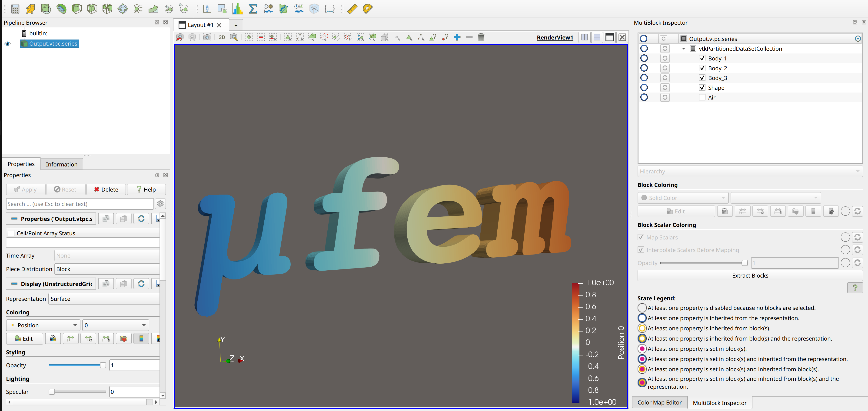This screenshot has width=868, height=411.
Task: Select the Ruler measurement tool
Action: point(352,8)
